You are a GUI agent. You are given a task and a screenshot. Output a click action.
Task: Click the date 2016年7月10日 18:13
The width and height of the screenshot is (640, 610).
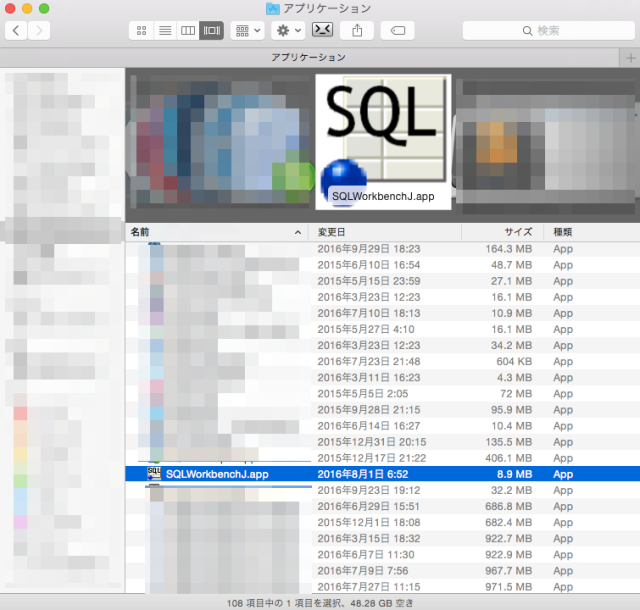[x=369, y=313]
